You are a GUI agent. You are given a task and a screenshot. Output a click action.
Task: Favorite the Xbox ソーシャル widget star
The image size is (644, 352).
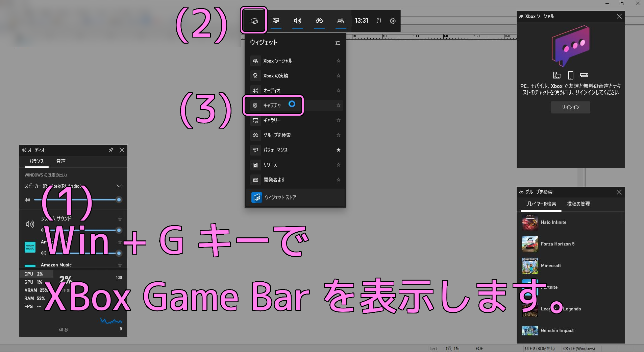tap(338, 61)
